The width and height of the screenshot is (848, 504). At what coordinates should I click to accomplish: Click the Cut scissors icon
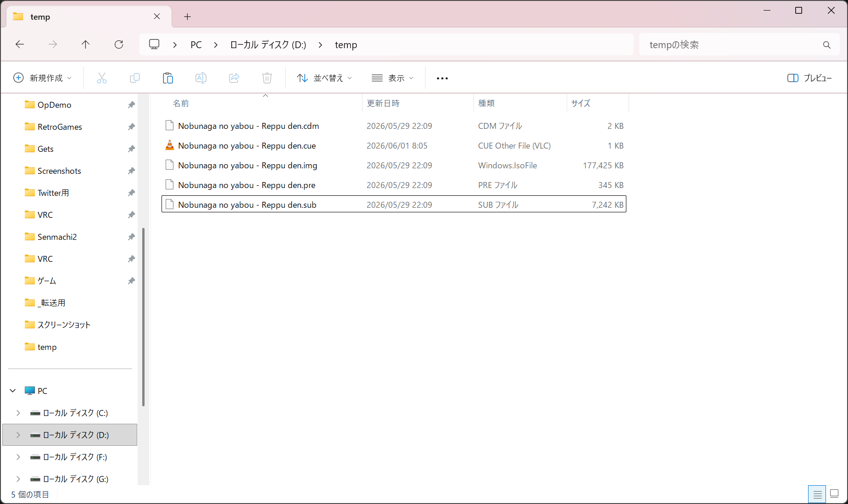[102, 78]
